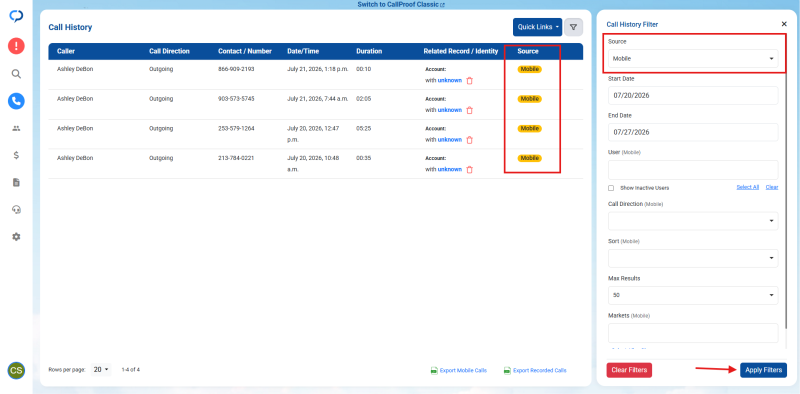Click phone number 866-909-2193
The height and width of the screenshot is (394, 800).
click(236, 69)
